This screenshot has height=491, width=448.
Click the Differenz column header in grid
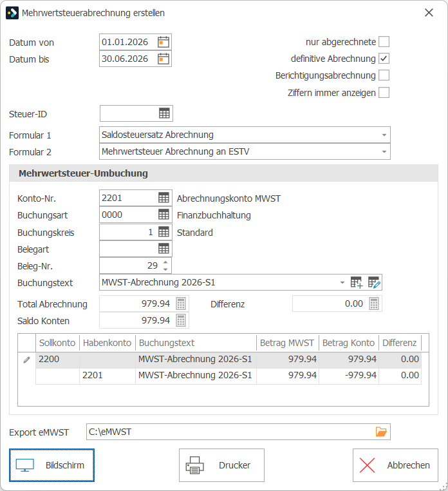point(400,343)
